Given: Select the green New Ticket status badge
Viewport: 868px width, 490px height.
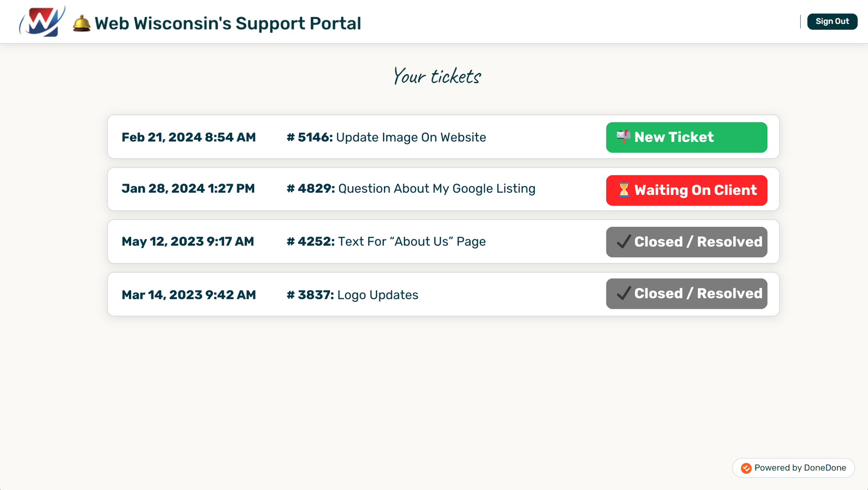Looking at the screenshot, I should click(x=686, y=137).
